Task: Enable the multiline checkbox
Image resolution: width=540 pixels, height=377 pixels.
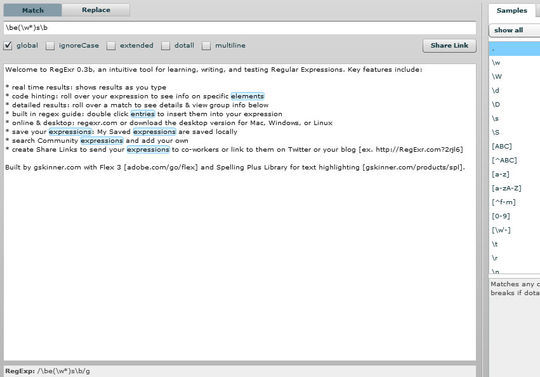Action: pos(206,45)
